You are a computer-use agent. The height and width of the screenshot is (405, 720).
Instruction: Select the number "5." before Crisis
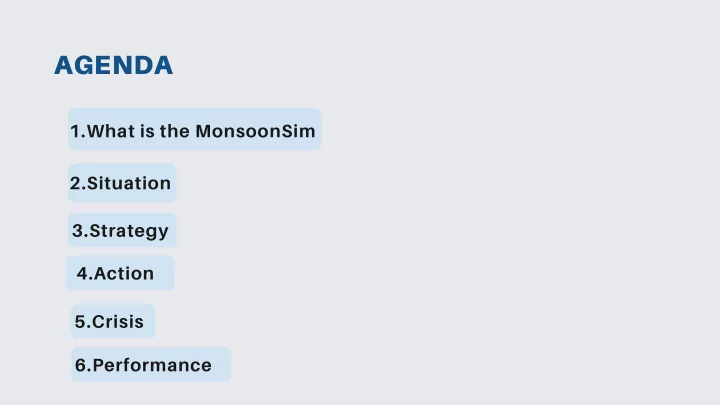(x=83, y=321)
